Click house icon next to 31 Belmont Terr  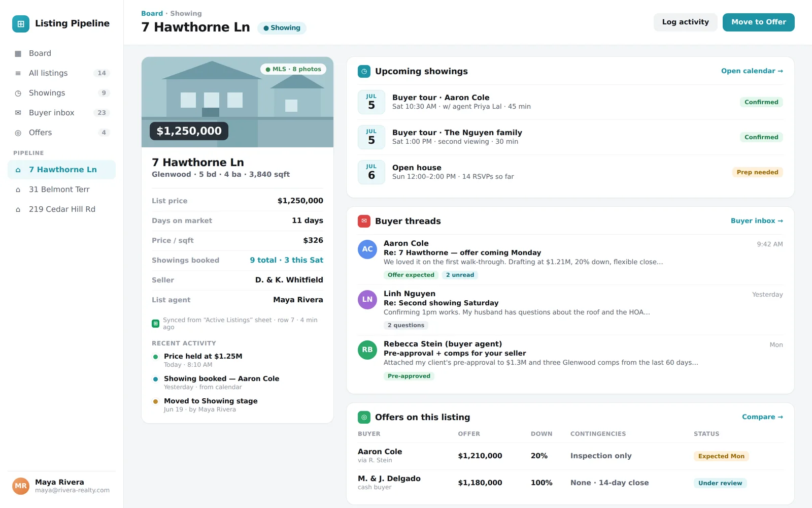(x=18, y=189)
